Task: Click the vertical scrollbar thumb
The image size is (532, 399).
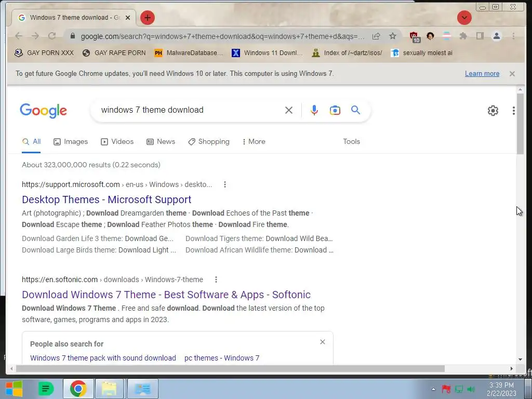Action: [x=520, y=124]
